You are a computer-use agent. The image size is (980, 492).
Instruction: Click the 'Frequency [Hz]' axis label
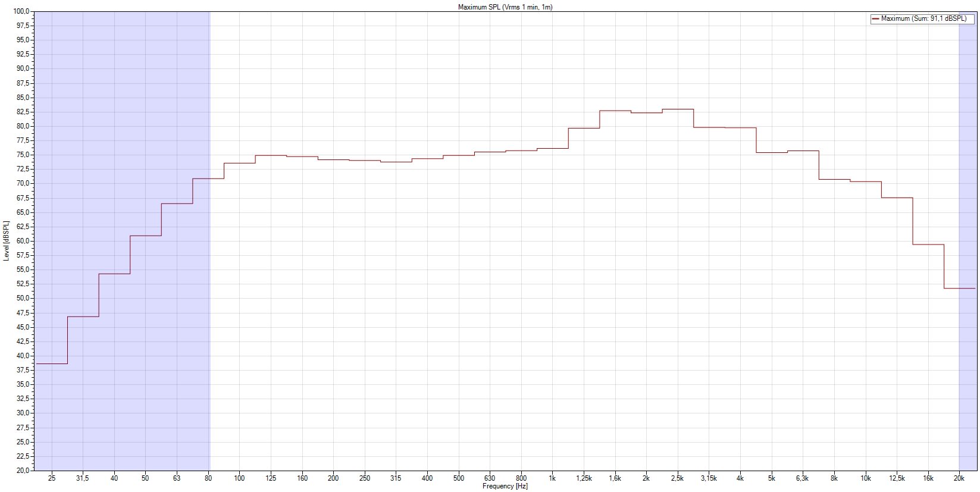[505, 487]
